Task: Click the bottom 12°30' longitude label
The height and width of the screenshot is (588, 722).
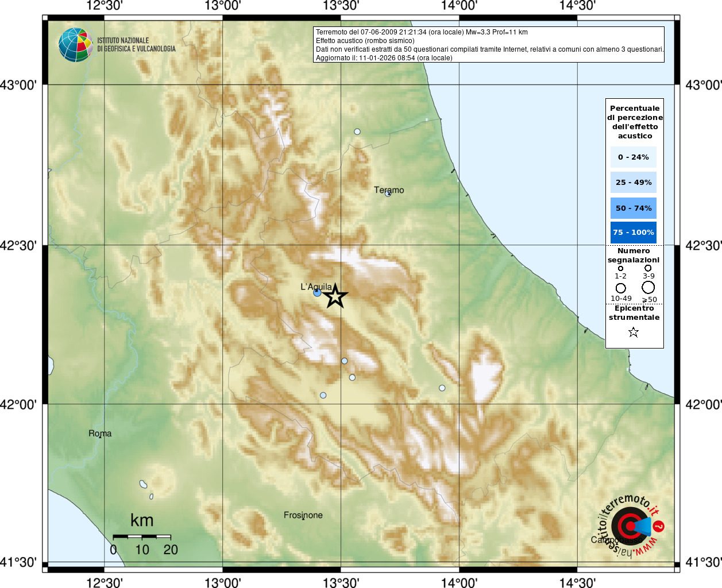Action: (105, 582)
